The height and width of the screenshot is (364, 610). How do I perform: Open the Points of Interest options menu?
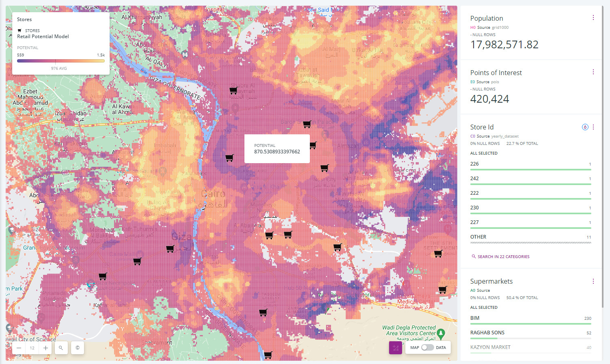593,71
